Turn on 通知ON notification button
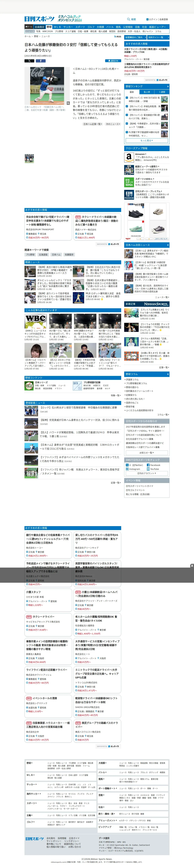 tap(113, 61)
